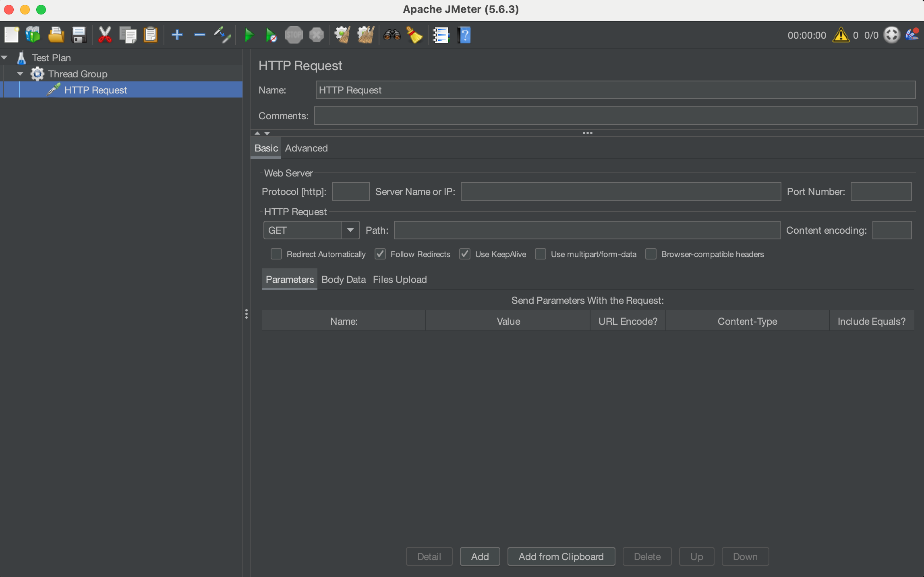Click the Paste clipboard icon
Screen dimensions: 924x577
click(x=151, y=35)
